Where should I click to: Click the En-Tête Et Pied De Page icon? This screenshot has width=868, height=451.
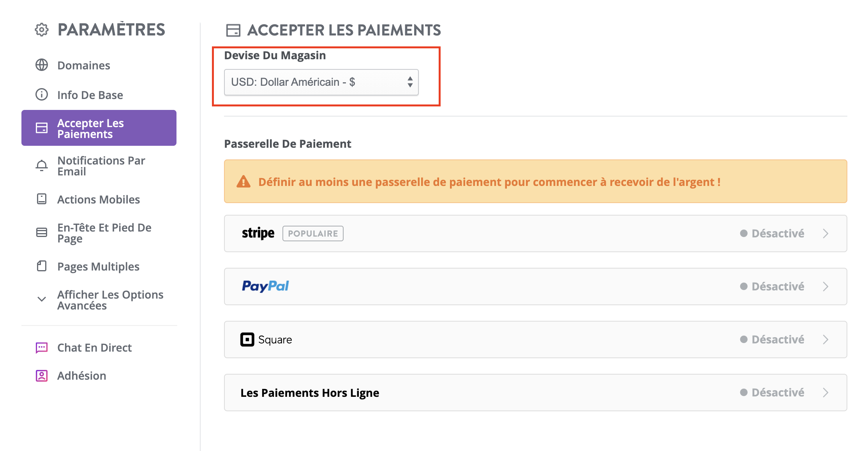coord(42,233)
